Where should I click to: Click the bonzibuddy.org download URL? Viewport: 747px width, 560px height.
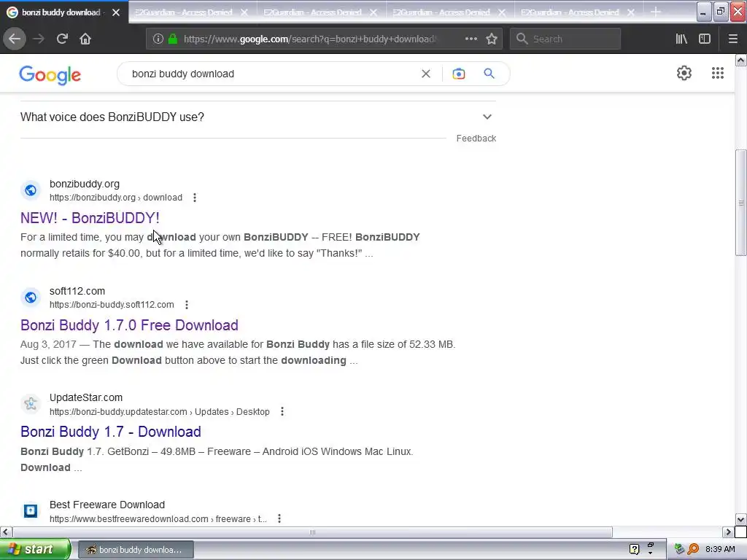point(116,198)
